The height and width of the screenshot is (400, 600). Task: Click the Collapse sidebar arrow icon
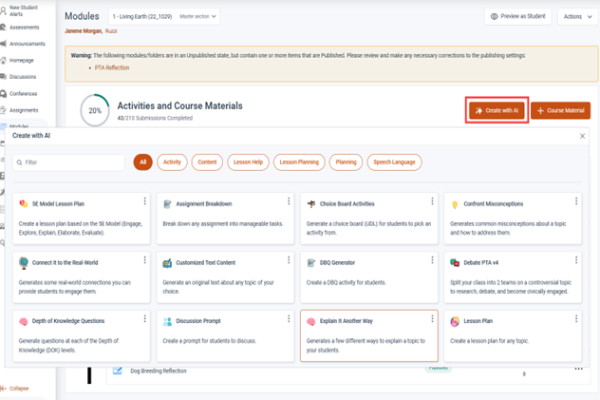point(3,388)
